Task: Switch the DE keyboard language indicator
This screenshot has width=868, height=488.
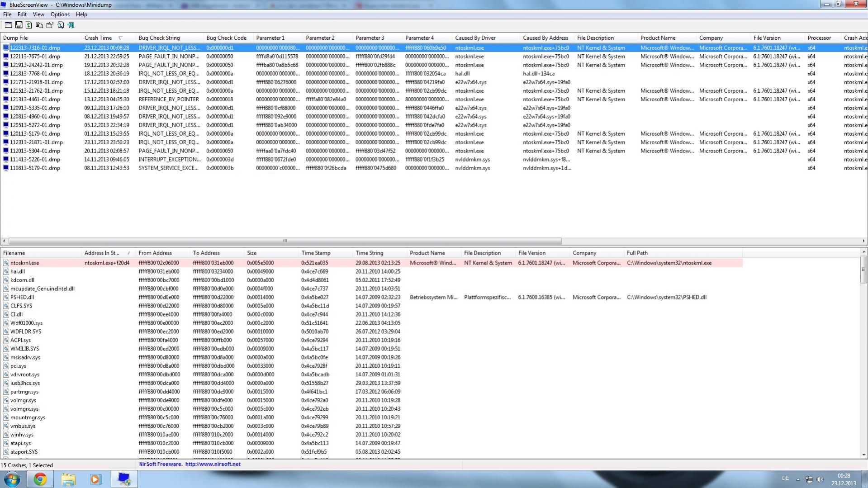Action: click(x=785, y=479)
